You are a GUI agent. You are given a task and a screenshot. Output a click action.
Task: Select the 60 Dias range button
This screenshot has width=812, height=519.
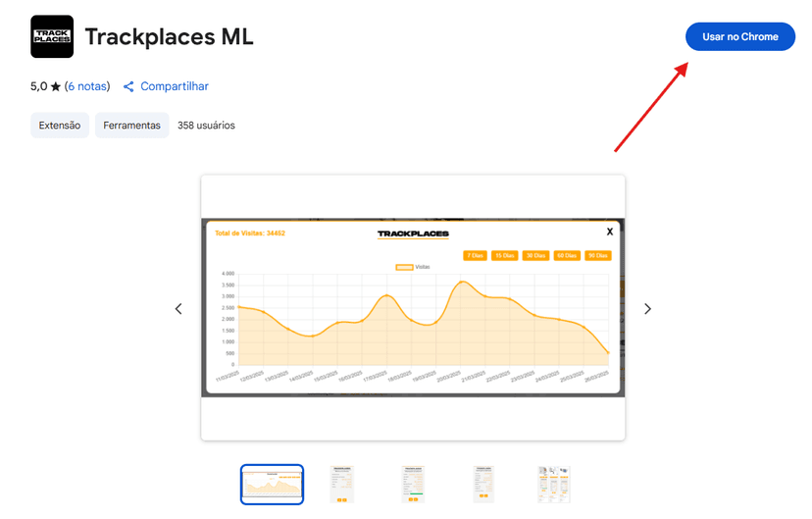(567, 255)
